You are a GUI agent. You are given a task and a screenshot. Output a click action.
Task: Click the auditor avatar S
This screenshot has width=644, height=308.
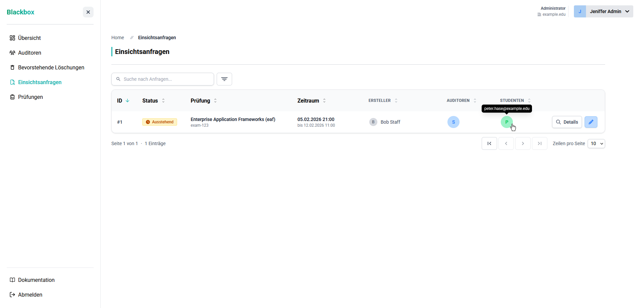(x=453, y=122)
